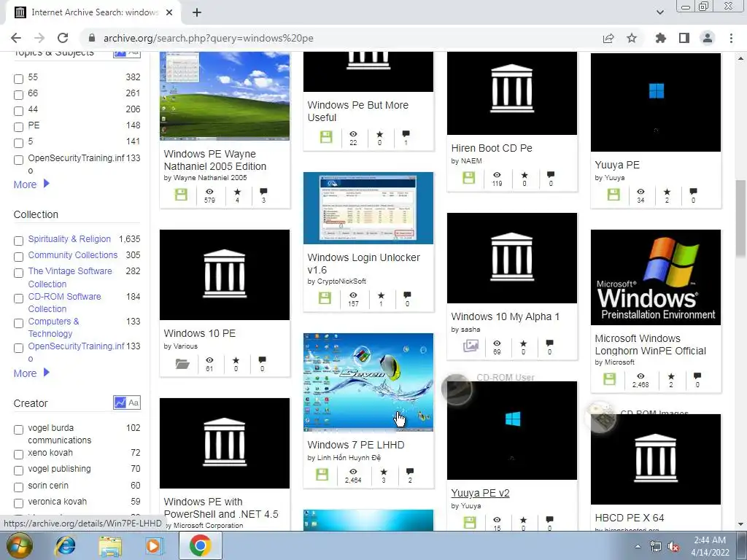Click the reviews bubble under Windows PE Wayne Nathaniel
Screen dimensions: 747x560
263,192
